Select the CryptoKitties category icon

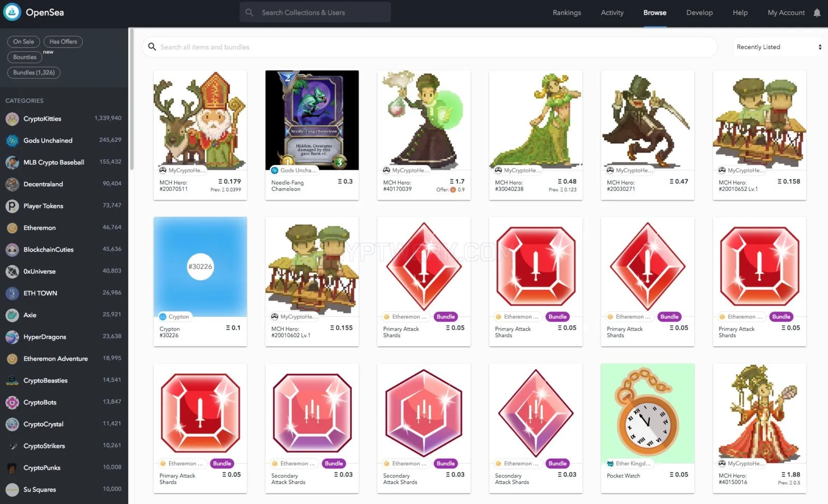coord(12,119)
